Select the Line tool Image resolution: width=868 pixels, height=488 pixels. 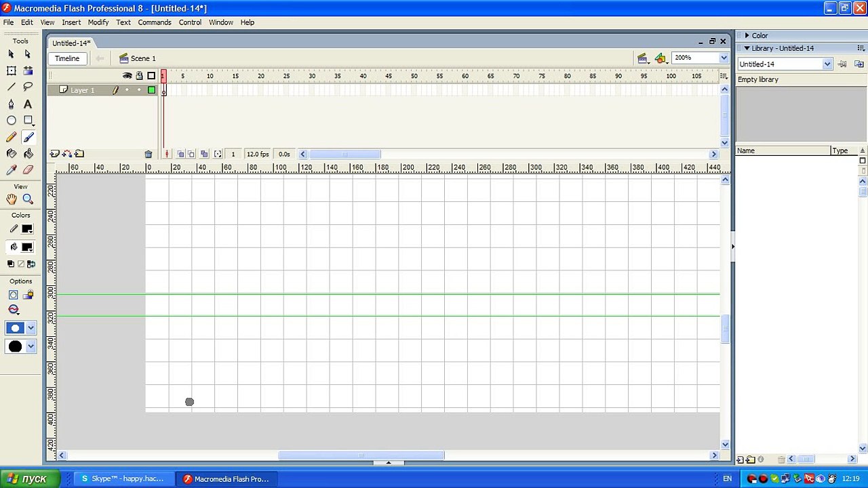point(12,87)
